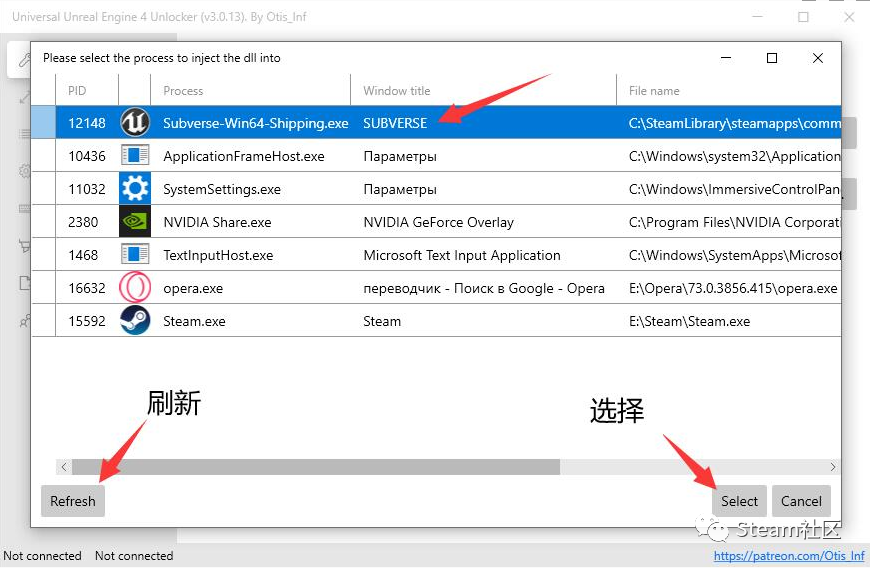Viewport: 870px width, 568px height.
Task: Confirm with the Select button
Action: tap(739, 501)
